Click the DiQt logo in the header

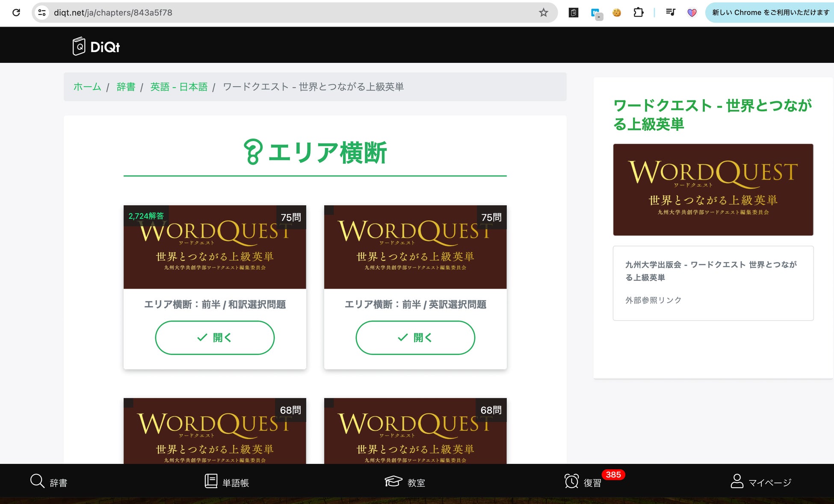click(96, 46)
